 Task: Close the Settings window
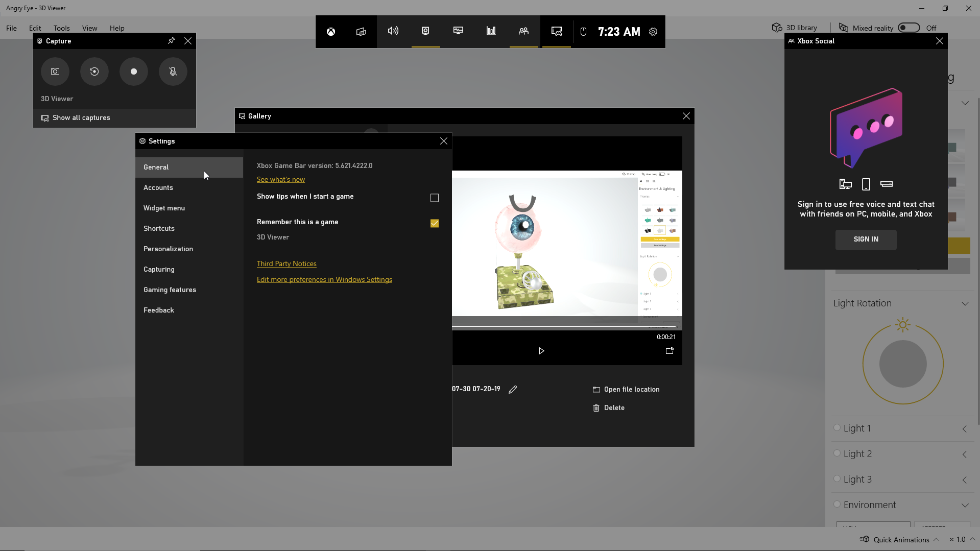[444, 141]
